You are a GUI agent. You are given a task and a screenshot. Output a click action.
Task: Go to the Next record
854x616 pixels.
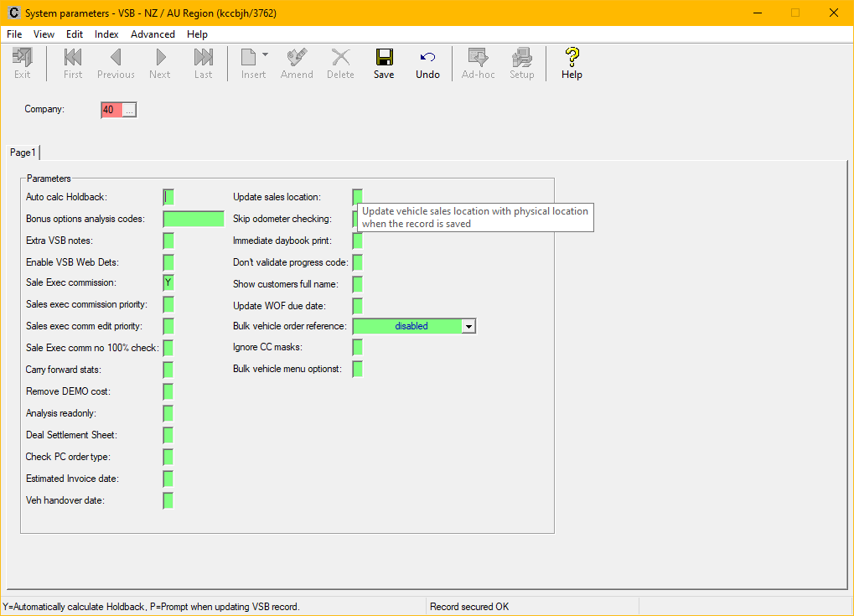160,64
